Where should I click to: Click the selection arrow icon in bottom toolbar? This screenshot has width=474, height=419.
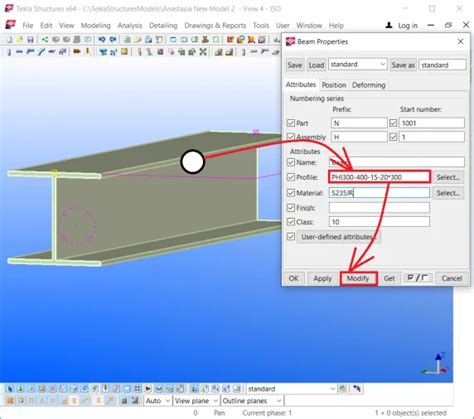click(10, 389)
